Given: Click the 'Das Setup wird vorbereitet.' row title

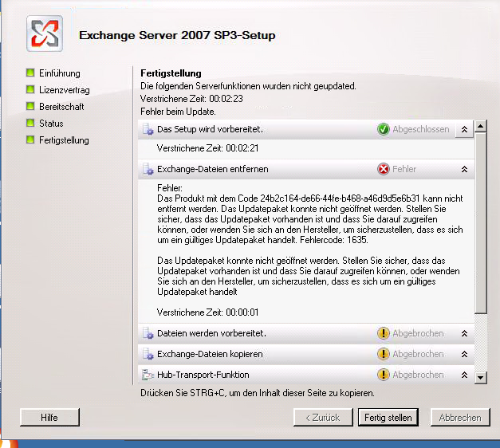Looking at the screenshot, I should (x=211, y=129).
